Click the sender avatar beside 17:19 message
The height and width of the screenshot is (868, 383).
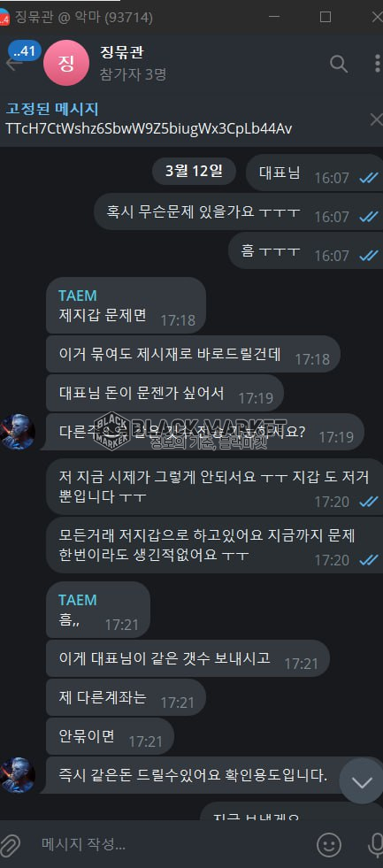[x=18, y=432]
